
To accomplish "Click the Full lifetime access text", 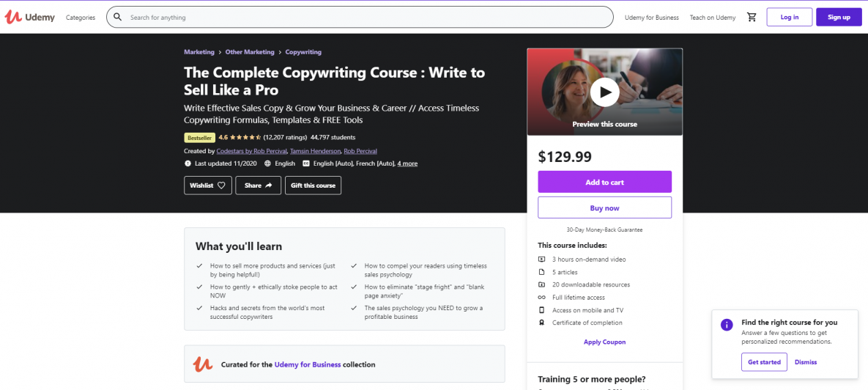I will pos(579,298).
